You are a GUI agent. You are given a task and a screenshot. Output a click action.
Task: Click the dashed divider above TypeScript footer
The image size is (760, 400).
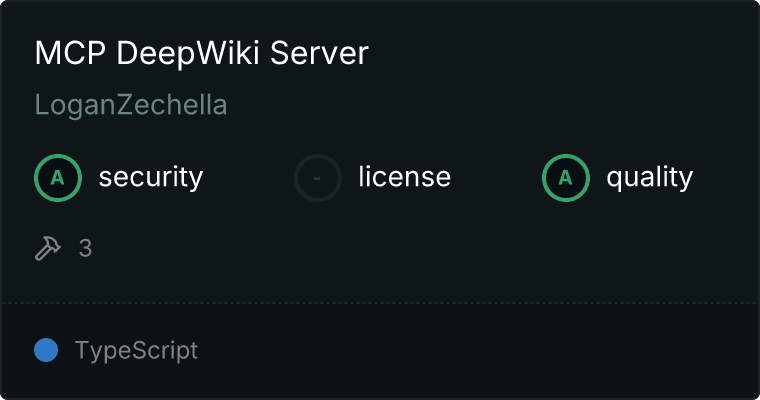[380, 302]
